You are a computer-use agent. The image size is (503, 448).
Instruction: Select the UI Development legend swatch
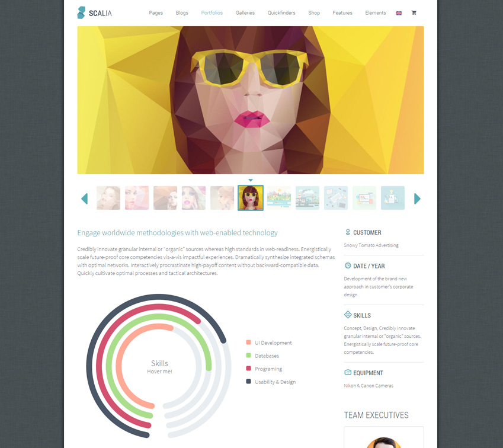tap(249, 343)
